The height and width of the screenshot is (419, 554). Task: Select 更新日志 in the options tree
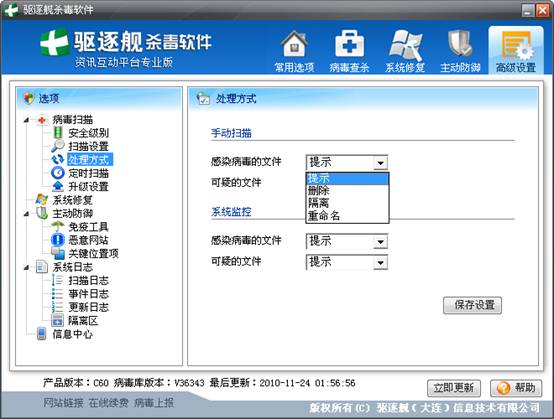coord(88,307)
